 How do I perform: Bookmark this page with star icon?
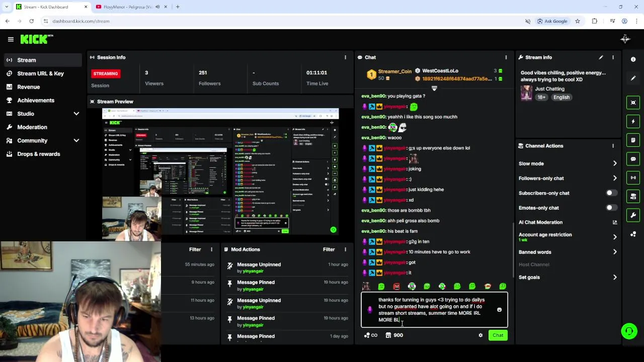[578, 21]
